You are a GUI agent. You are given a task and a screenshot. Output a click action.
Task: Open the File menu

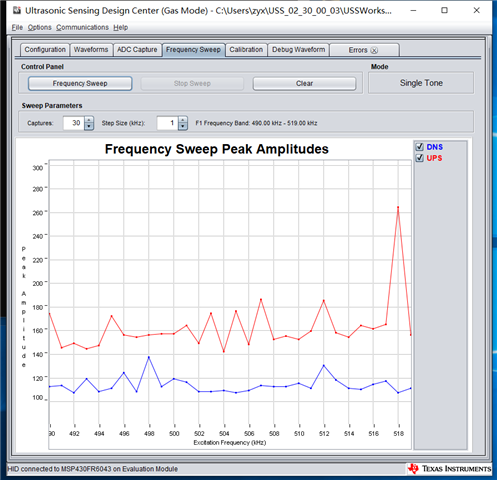[x=17, y=27]
